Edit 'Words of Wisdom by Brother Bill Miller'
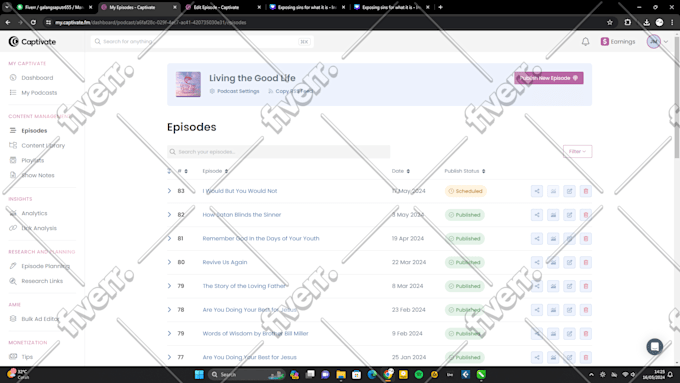This screenshot has width=680, height=383. (x=569, y=334)
